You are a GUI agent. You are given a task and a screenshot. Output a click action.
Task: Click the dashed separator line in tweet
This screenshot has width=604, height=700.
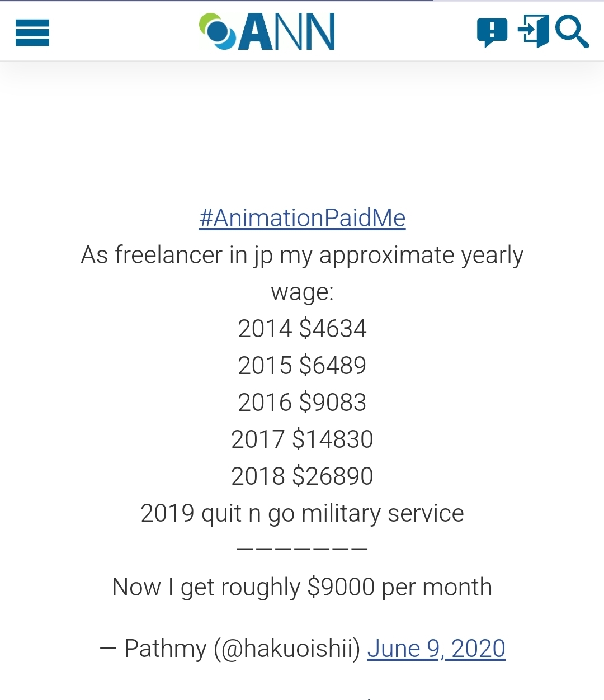click(x=302, y=549)
